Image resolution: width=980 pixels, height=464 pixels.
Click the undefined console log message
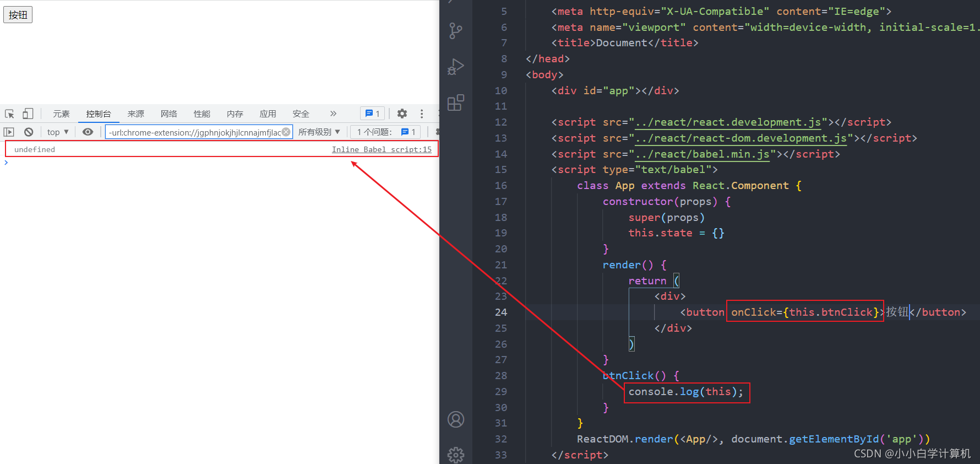coord(35,149)
